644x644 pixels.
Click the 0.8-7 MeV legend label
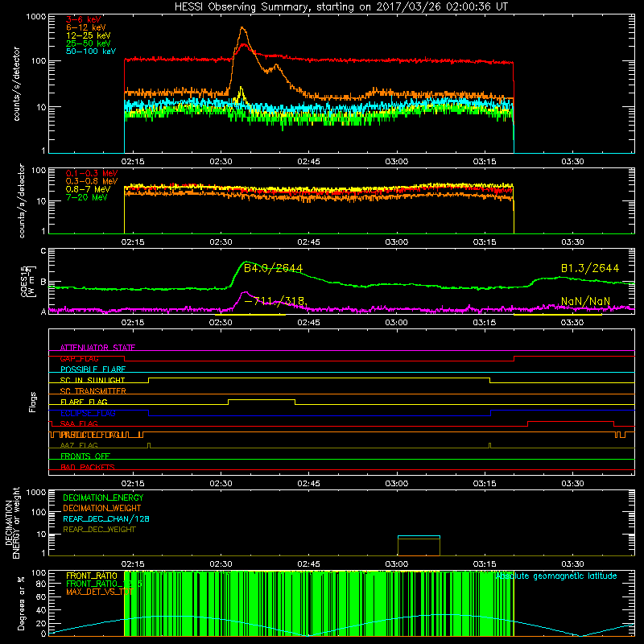[89, 189]
